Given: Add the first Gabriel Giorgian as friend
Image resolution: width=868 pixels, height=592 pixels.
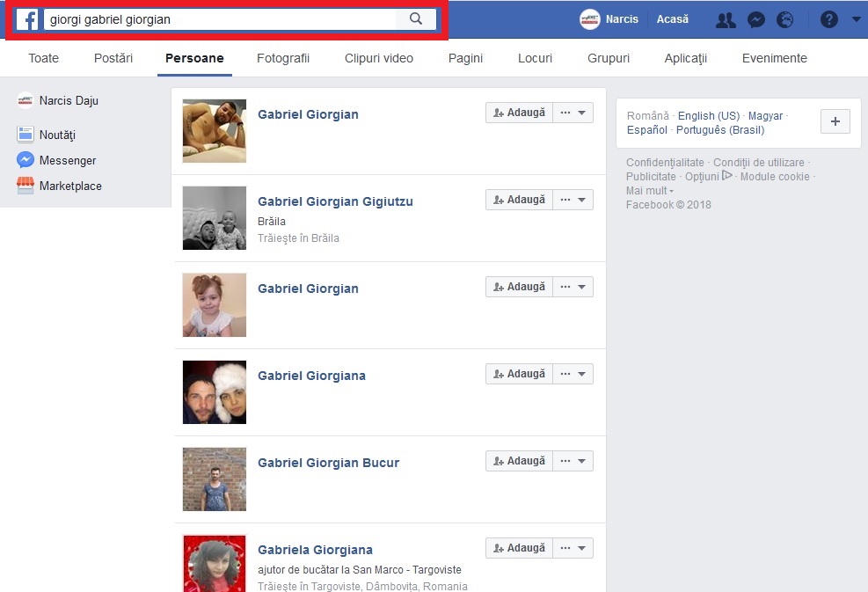Looking at the screenshot, I should tap(519, 113).
